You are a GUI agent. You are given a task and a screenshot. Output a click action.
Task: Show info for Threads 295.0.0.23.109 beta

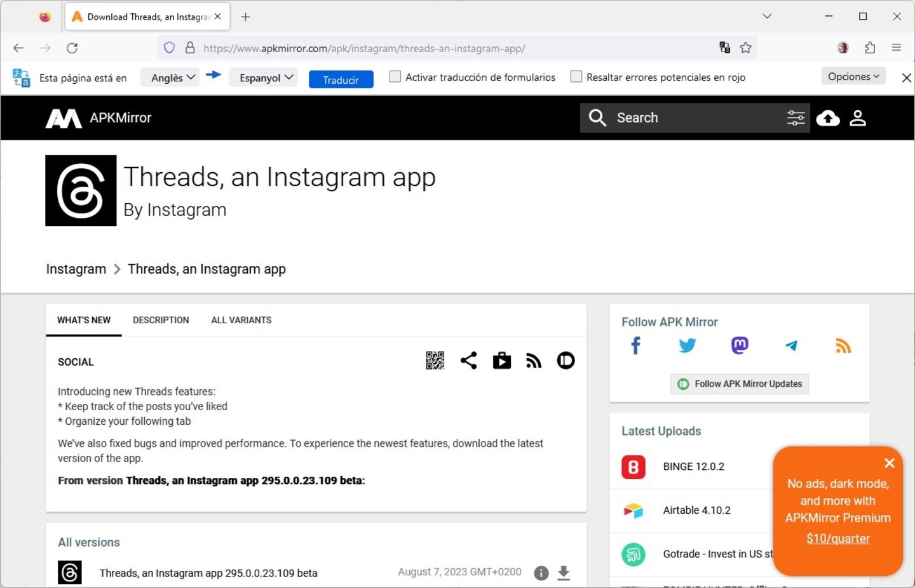[x=541, y=573]
